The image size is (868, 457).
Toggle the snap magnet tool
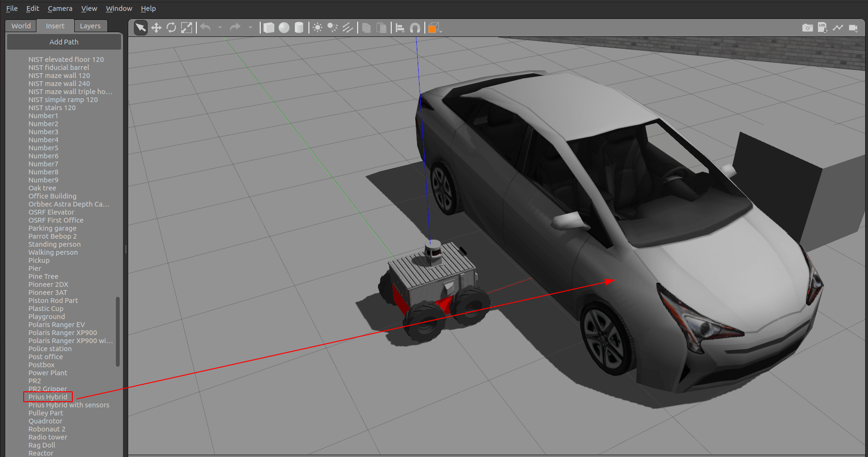pos(415,28)
